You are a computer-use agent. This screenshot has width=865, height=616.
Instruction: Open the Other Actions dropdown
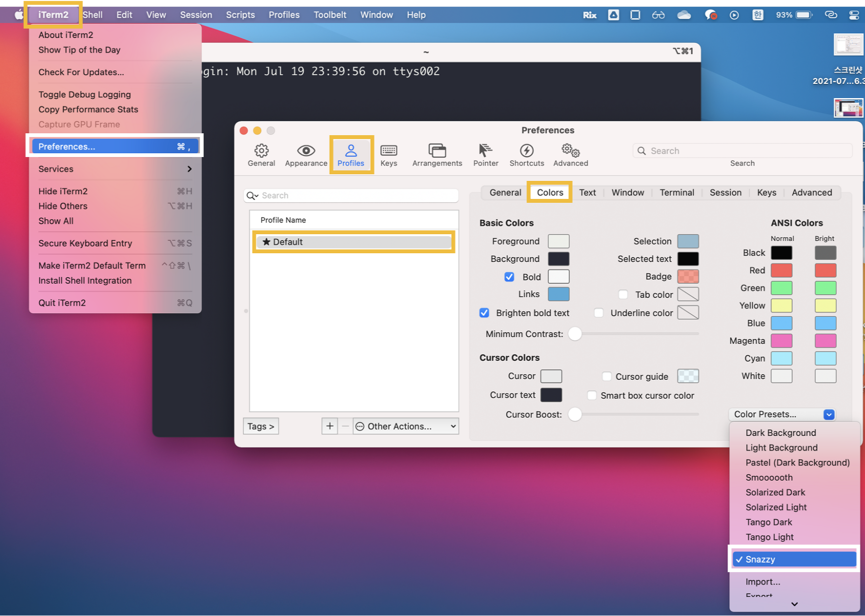click(405, 426)
